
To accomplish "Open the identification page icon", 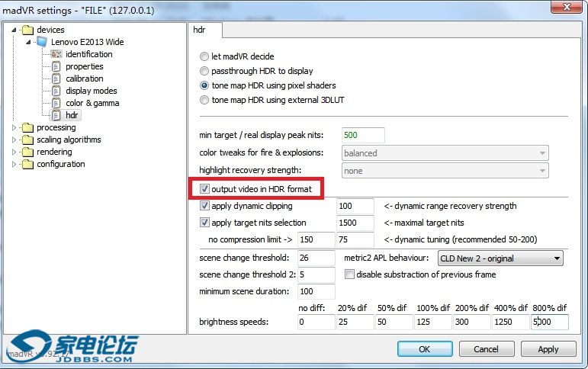I will 56,54.
